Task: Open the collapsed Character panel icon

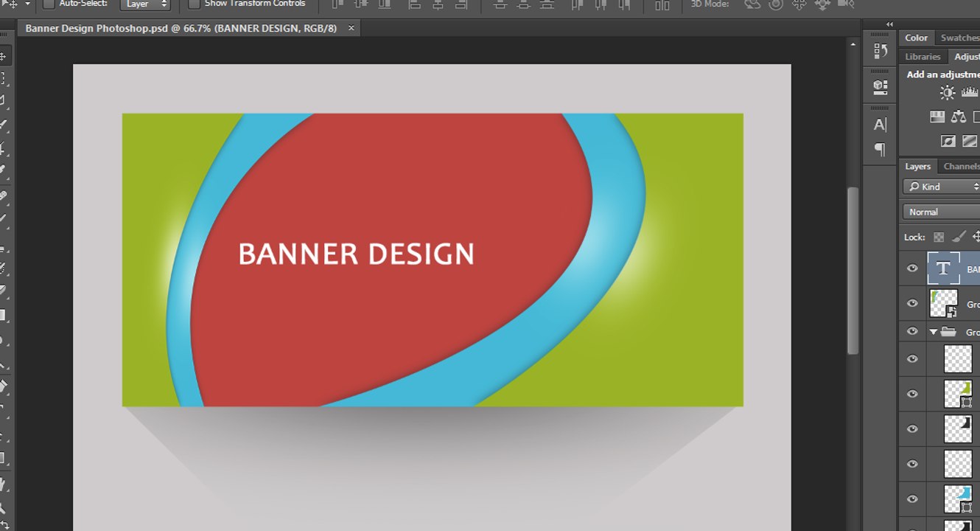Action: point(880,125)
